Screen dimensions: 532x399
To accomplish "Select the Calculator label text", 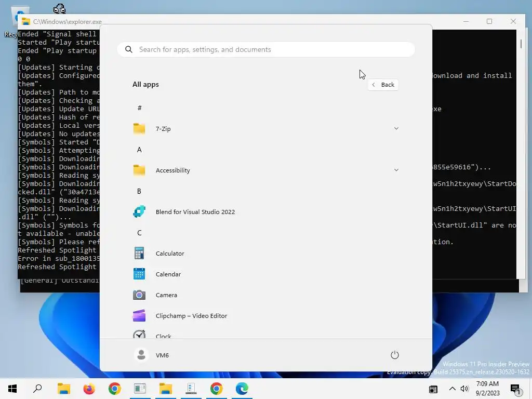I will point(170,254).
